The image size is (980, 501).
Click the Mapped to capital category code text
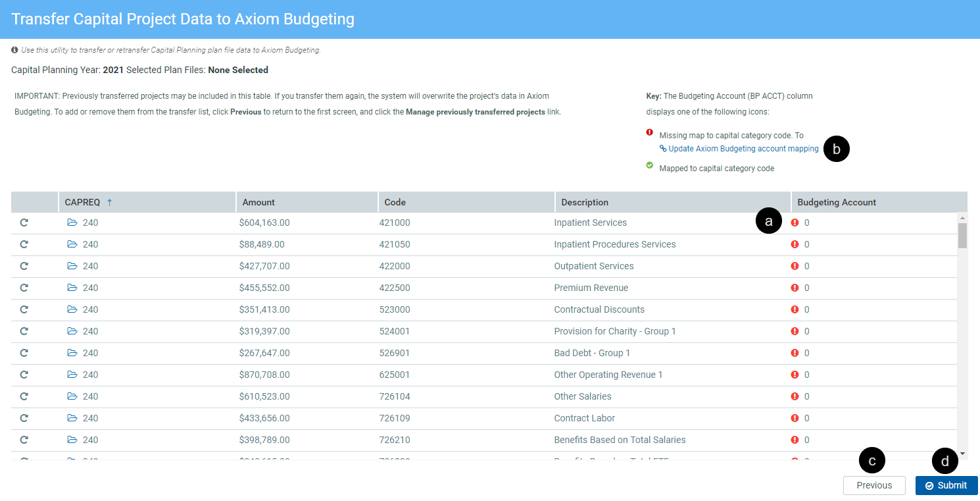(x=717, y=169)
